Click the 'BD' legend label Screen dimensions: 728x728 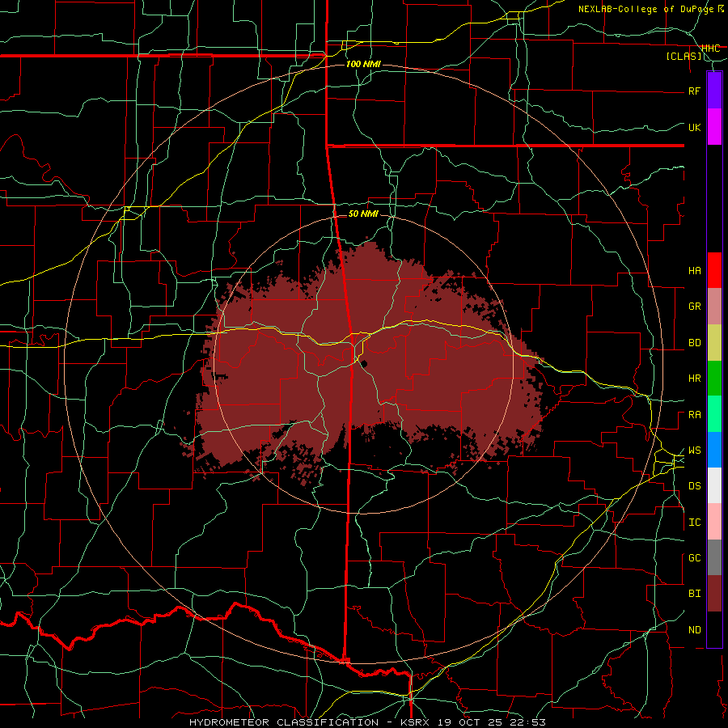click(x=694, y=343)
